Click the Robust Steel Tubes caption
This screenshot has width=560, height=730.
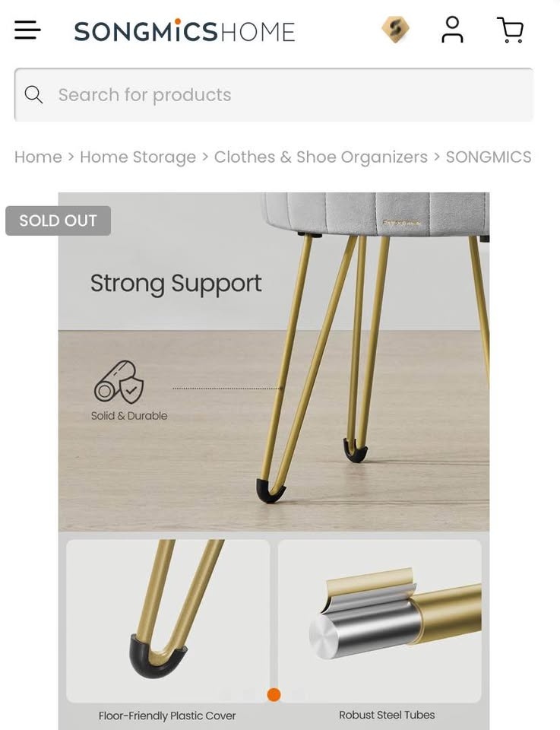click(387, 715)
